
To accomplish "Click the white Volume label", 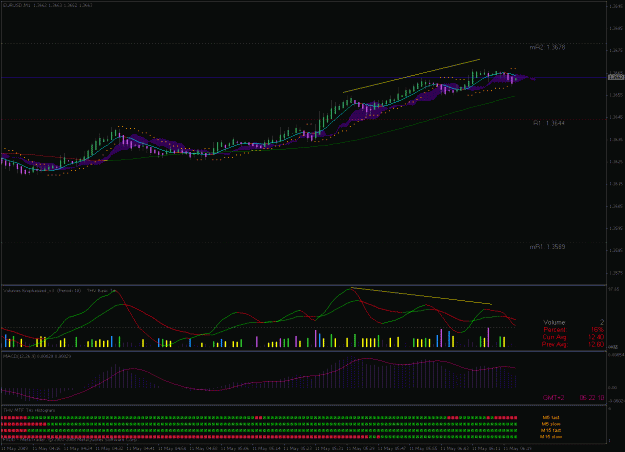I will [554, 322].
